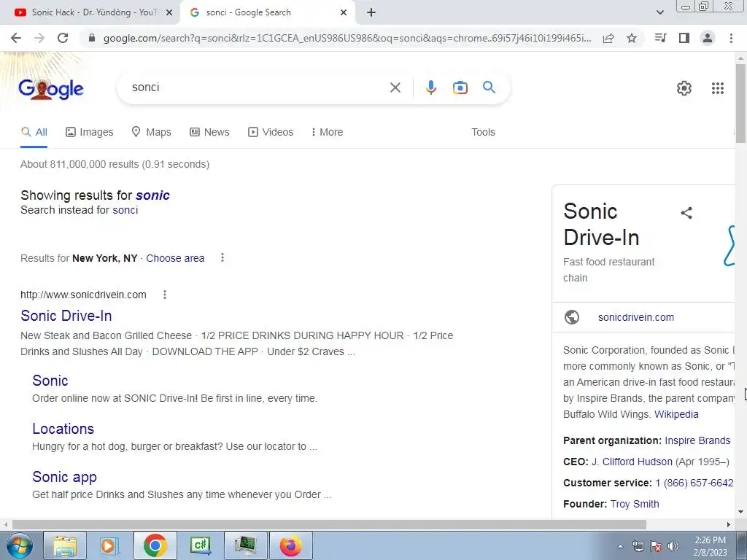Reload the Google search page
Viewport: 747px width, 560px height.
coord(63,38)
